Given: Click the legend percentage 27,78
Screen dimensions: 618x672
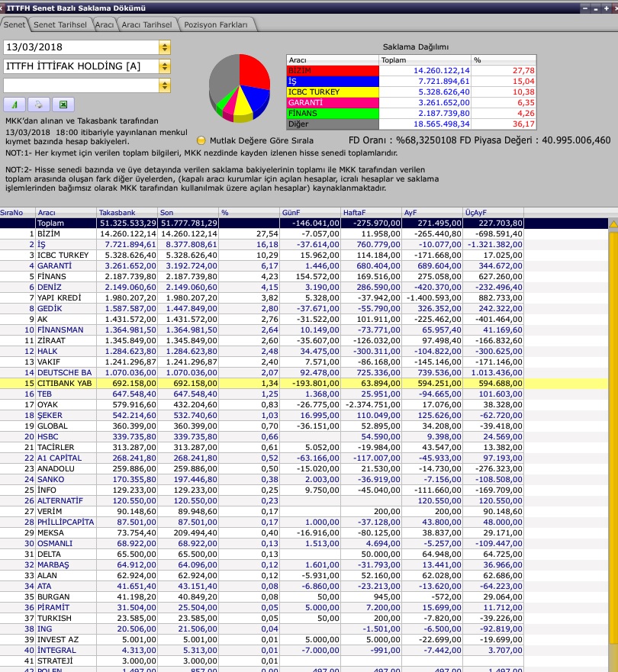Looking at the screenshot, I should coord(523,71).
